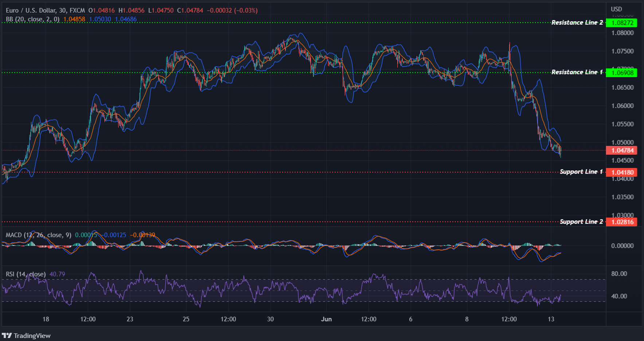The image size is (644, 341).
Task: Click the 12:00 time axis label near Jun
Action: (369, 319)
